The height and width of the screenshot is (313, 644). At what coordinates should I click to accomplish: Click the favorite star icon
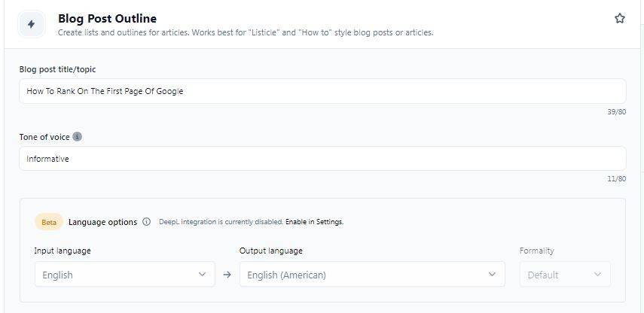tap(620, 19)
